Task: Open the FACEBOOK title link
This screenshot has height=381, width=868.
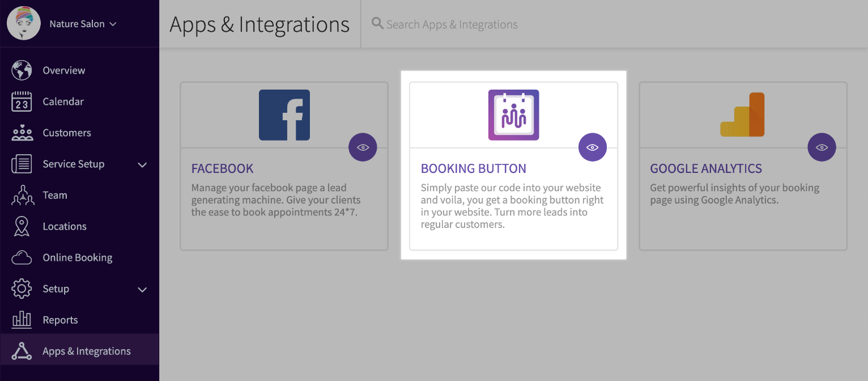Action: (x=222, y=168)
